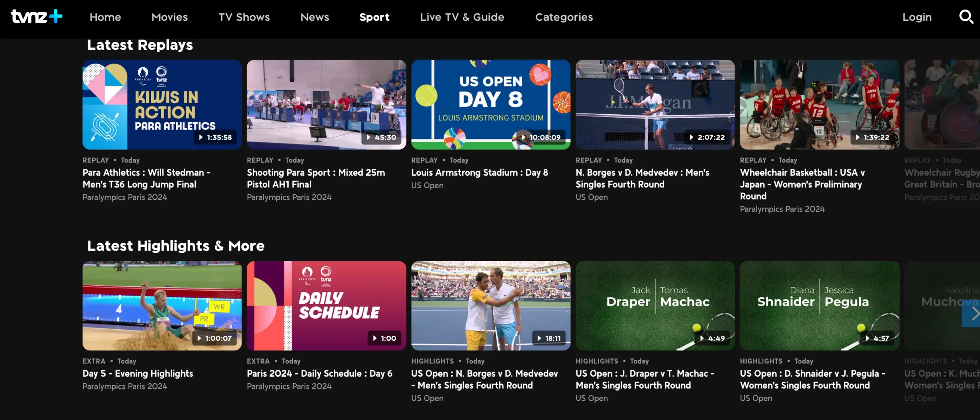Click Paralympics Paris 2024 under Shooting Para Sport
Image resolution: width=980 pixels, height=420 pixels.
289,197
